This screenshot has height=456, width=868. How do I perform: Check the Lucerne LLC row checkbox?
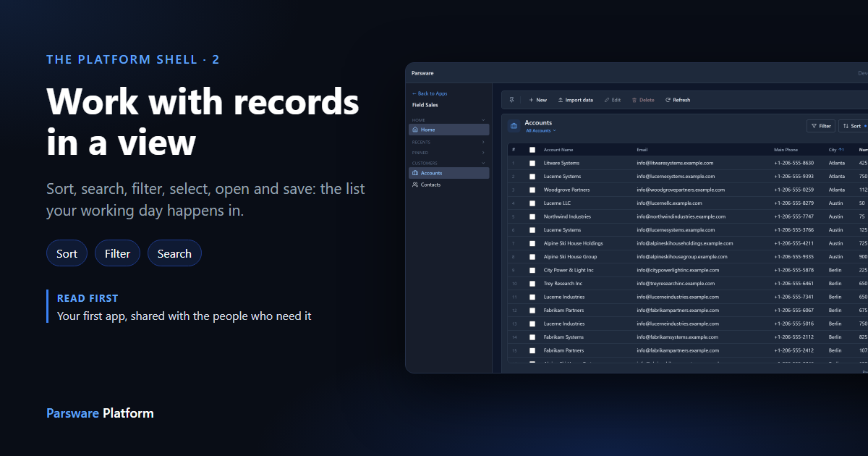(532, 203)
